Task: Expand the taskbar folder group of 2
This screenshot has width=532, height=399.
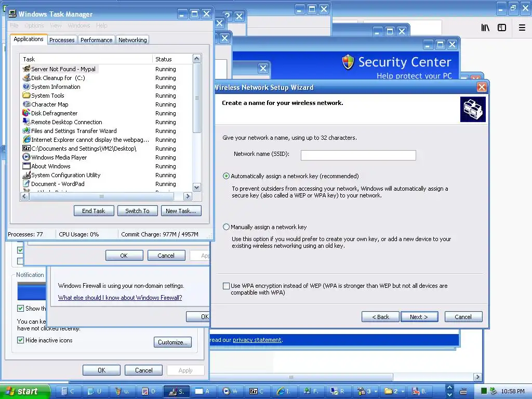Action: pyautogui.click(x=394, y=391)
